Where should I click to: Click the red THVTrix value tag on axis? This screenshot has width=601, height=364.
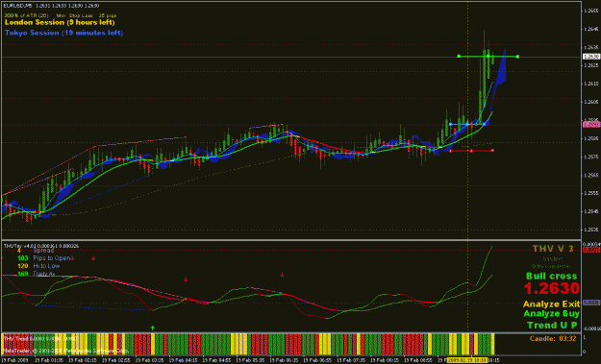tap(591, 250)
